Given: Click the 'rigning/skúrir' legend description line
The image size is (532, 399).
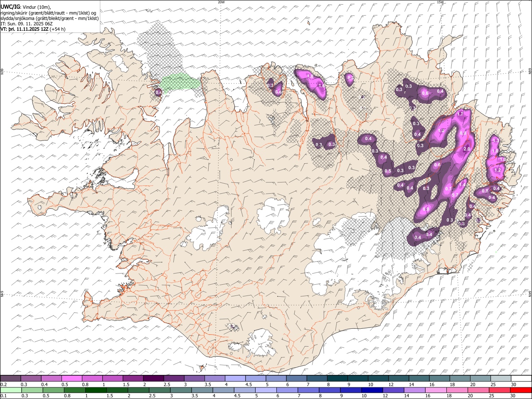Looking at the screenshot, I should [49, 13].
